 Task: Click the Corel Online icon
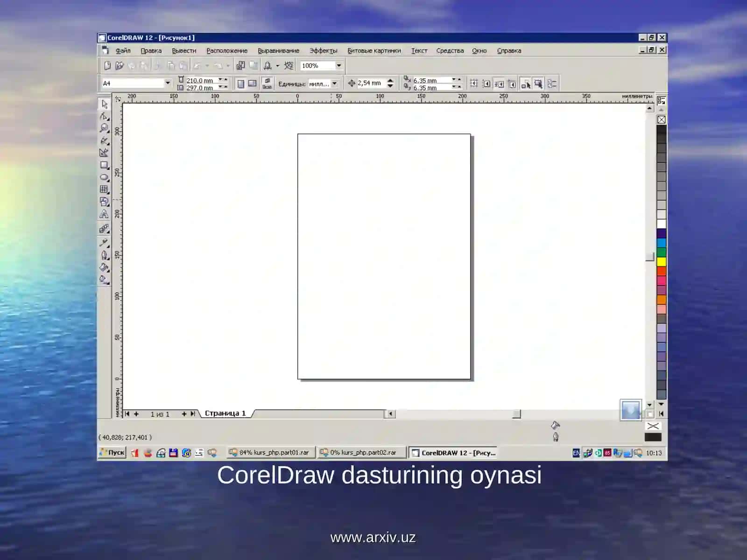(x=289, y=66)
